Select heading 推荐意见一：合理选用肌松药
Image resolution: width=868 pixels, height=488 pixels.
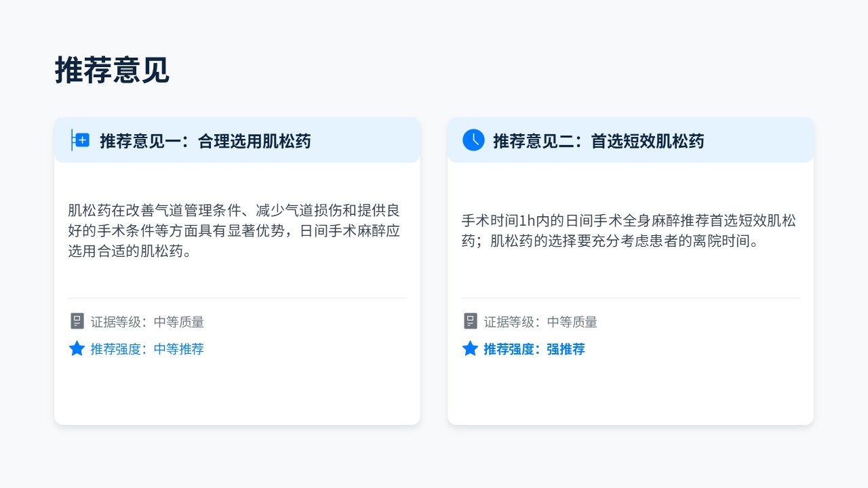205,141
